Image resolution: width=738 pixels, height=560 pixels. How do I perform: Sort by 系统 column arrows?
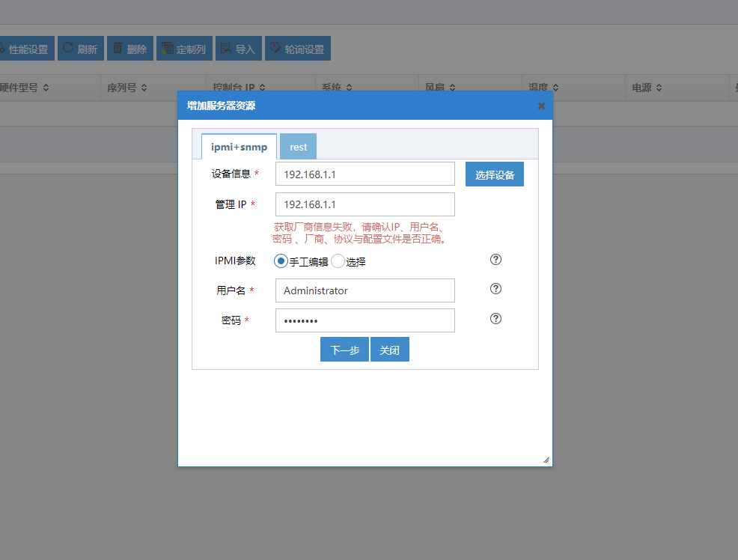coord(349,87)
